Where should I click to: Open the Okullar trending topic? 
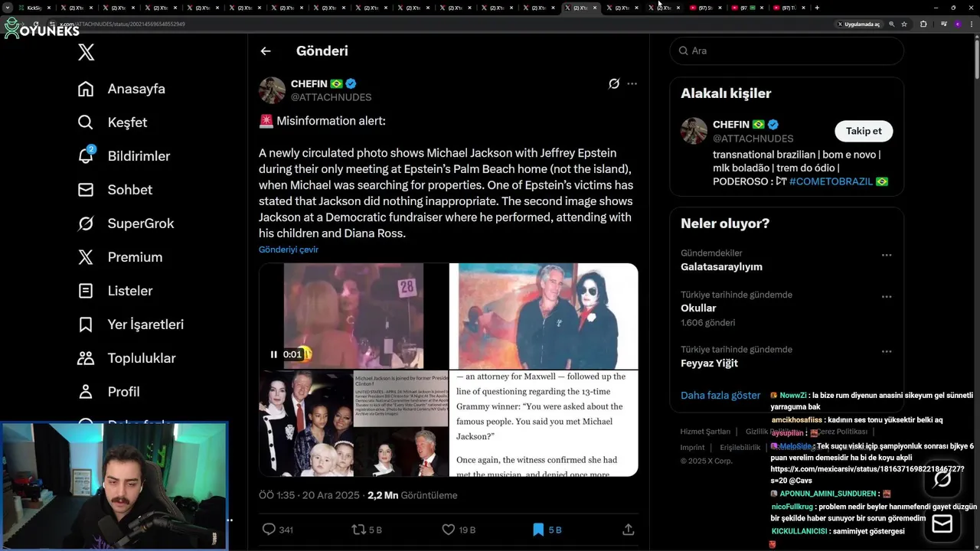click(x=698, y=308)
